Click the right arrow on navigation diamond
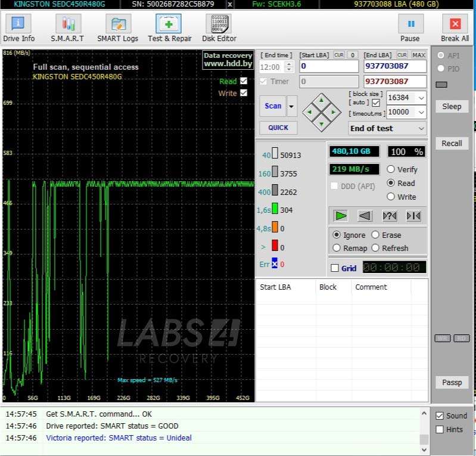Viewport: 476px width, 456px height. pos(333,112)
